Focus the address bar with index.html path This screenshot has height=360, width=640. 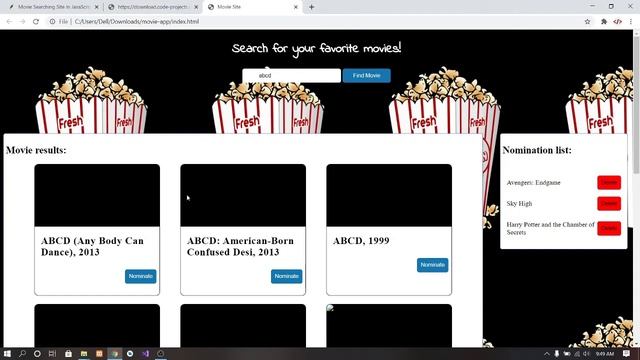tap(314, 22)
